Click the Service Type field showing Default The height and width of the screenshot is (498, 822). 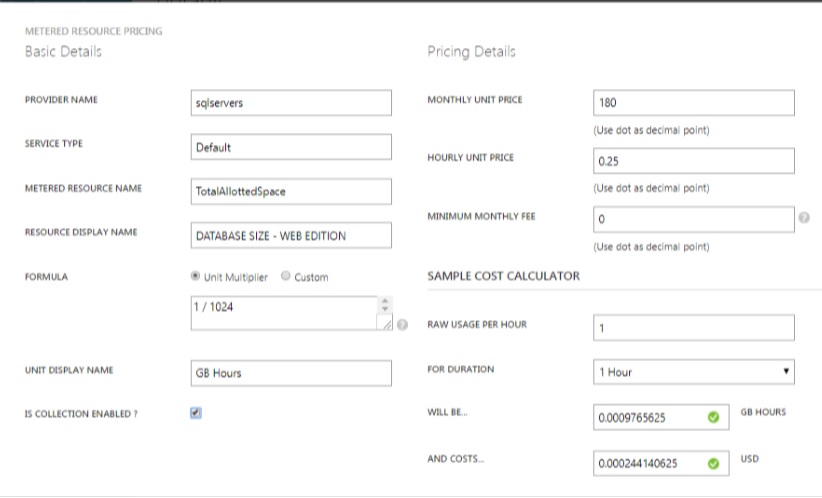pos(291,147)
